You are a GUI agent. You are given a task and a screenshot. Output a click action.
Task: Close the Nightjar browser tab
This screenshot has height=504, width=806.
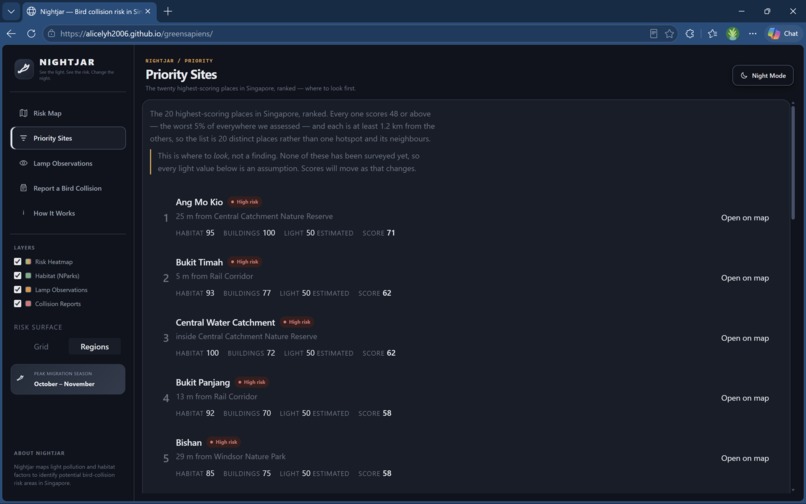(x=148, y=11)
